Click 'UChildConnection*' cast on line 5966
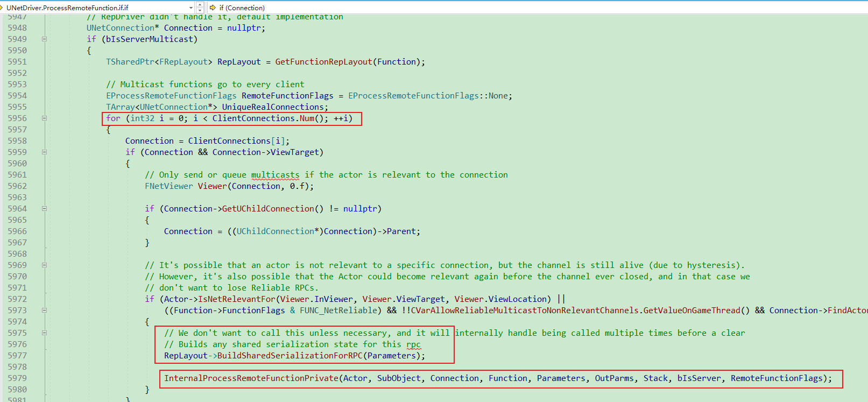This screenshot has width=868, height=402. coord(278,231)
